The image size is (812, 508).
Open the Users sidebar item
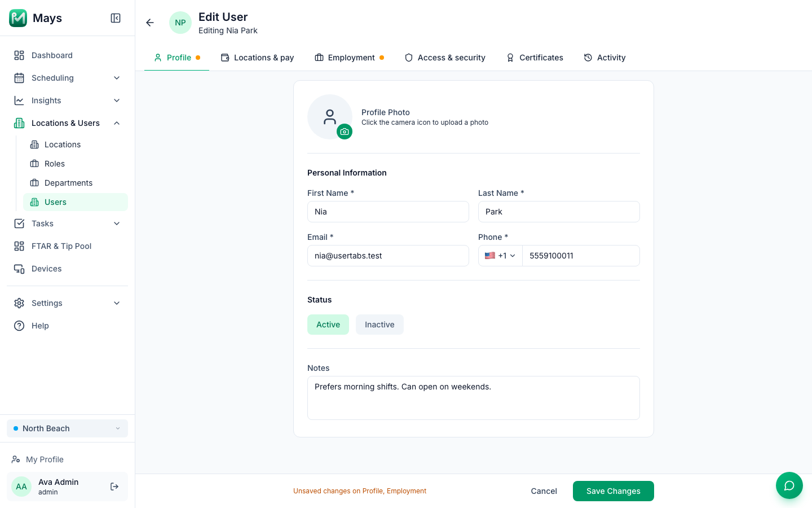pos(76,202)
